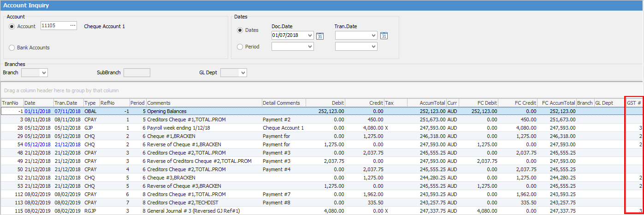Click the account lookup ellipsis button
This screenshot has width=644, height=215.
[x=72, y=26]
